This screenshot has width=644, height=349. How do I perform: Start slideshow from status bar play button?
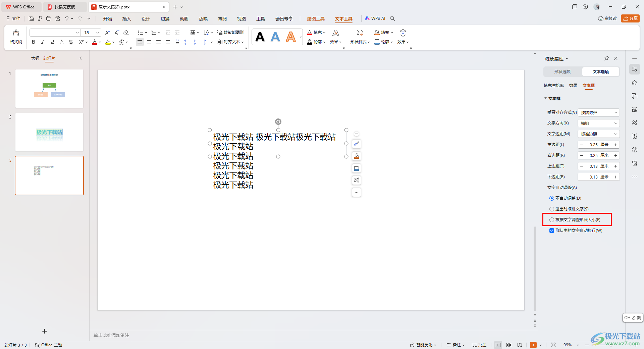(x=533, y=345)
